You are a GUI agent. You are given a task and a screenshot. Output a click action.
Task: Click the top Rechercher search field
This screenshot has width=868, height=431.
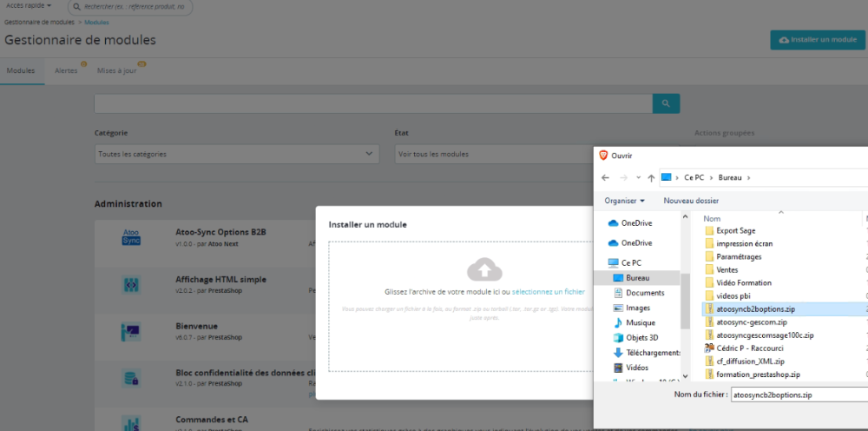(130, 7)
